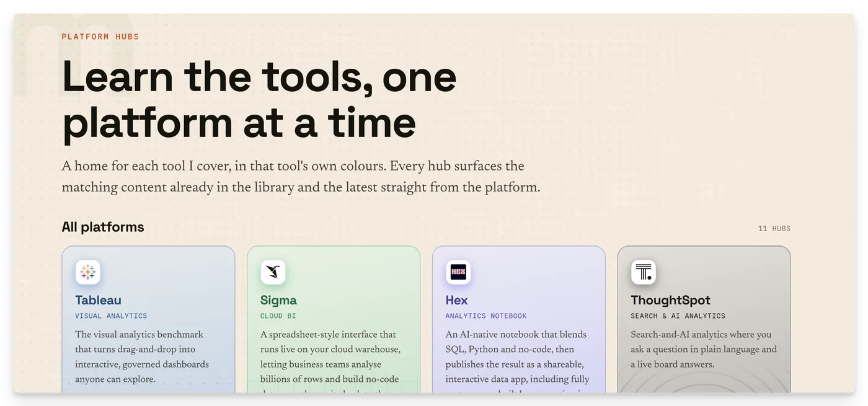Viewport: 868px width, 406px height.
Task: Click the Sigma bird logo icon
Action: tap(273, 272)
